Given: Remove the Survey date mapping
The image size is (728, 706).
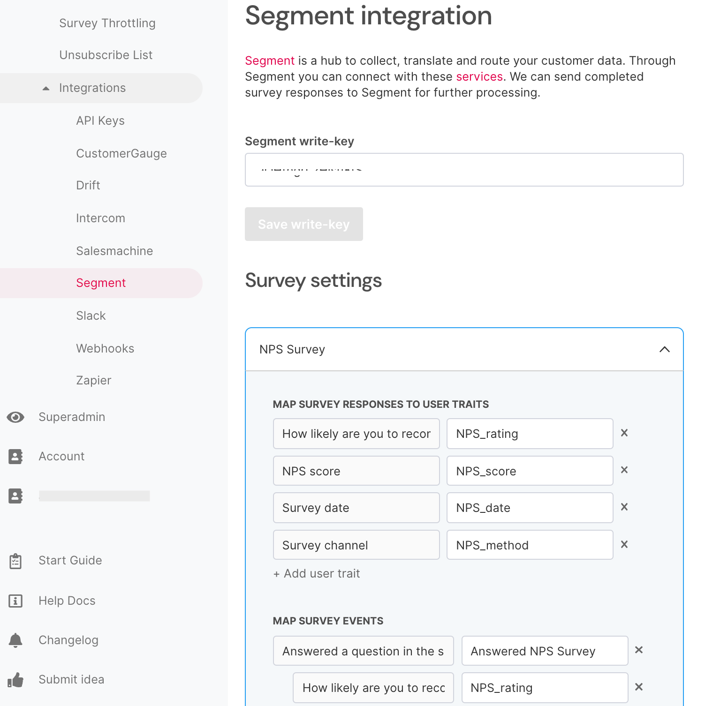Looking at the screenshot, I should click(624, 507).
